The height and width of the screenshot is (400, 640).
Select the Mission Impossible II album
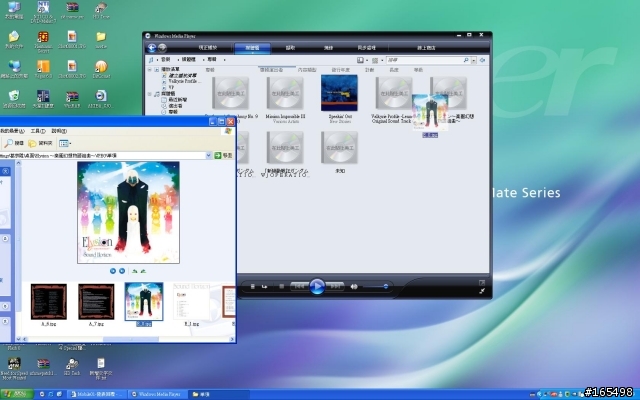point(285,100)
